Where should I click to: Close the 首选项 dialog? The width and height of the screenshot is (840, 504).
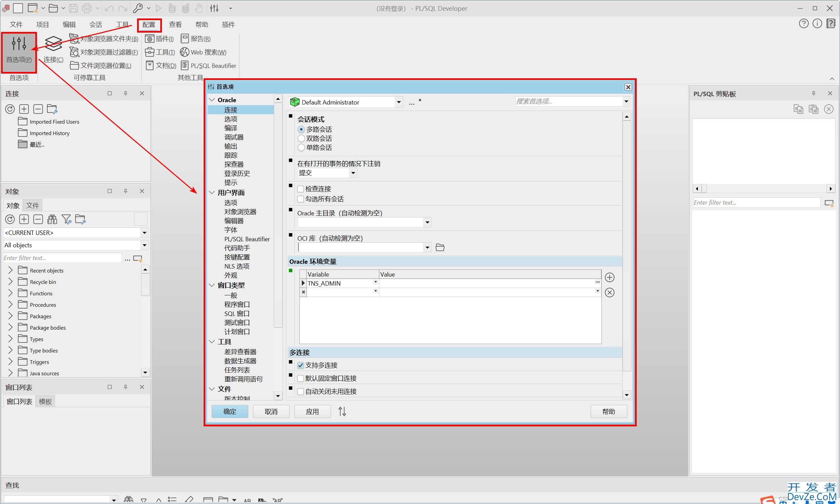pyautogui.click(x=628, y=87)
